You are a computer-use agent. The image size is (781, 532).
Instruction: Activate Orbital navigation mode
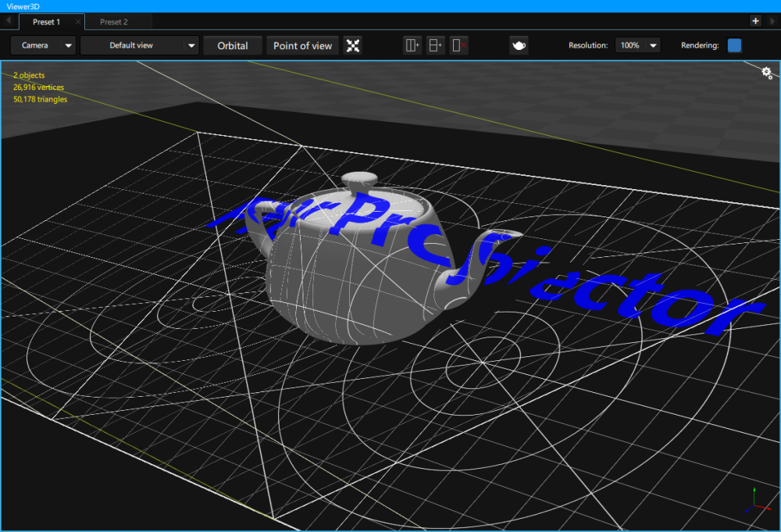[x=233, y=45]
